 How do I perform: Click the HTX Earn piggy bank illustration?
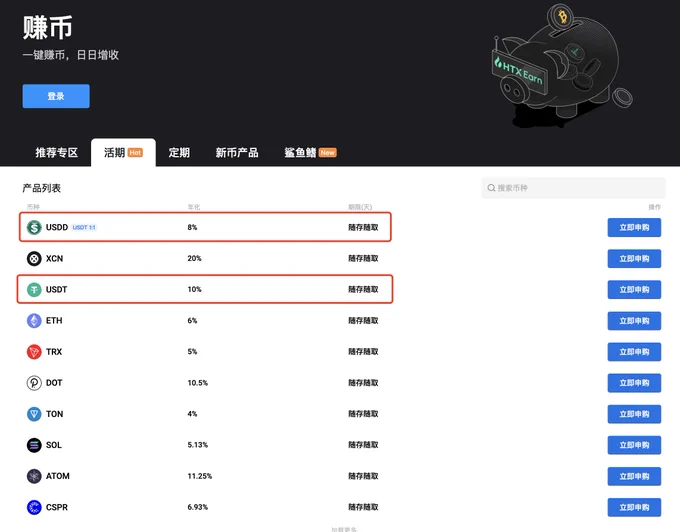pos(562,67)
